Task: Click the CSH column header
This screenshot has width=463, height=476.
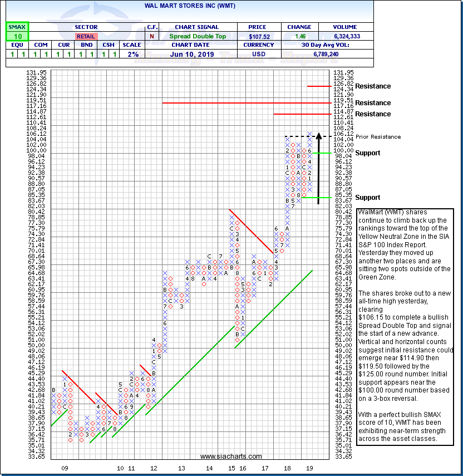Action: 107,45
